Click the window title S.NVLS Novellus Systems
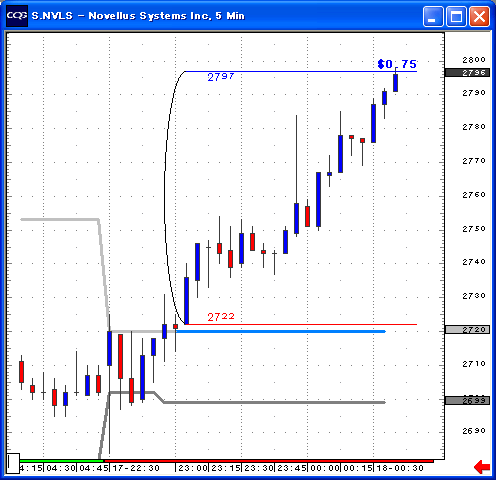 point(138,16)
